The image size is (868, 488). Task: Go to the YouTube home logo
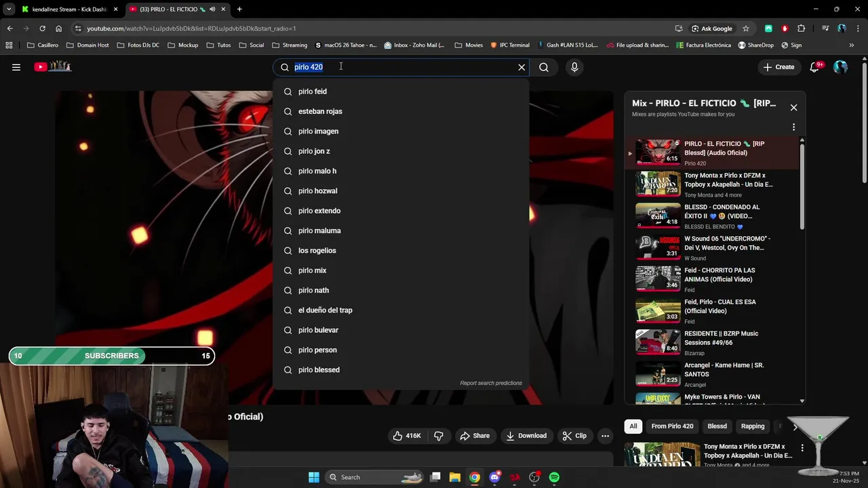pyautogui.click(x=53, y=66)
